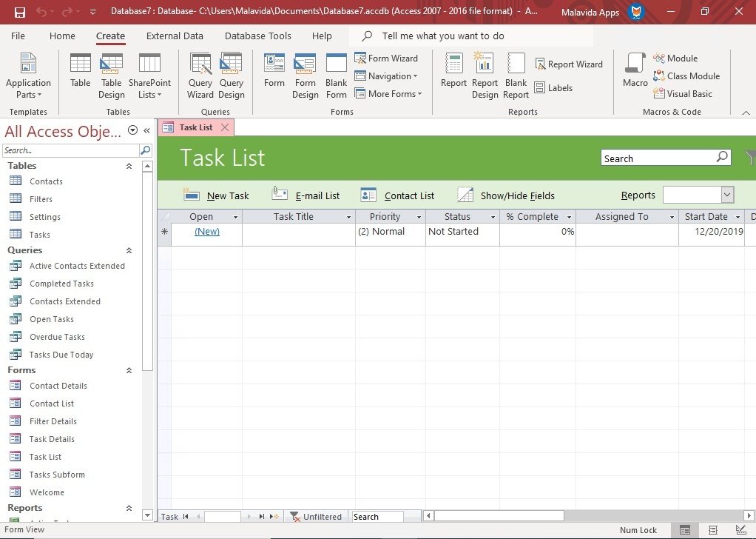
Task: Launch the Query Wizard
Action: [x=200, y=75]
